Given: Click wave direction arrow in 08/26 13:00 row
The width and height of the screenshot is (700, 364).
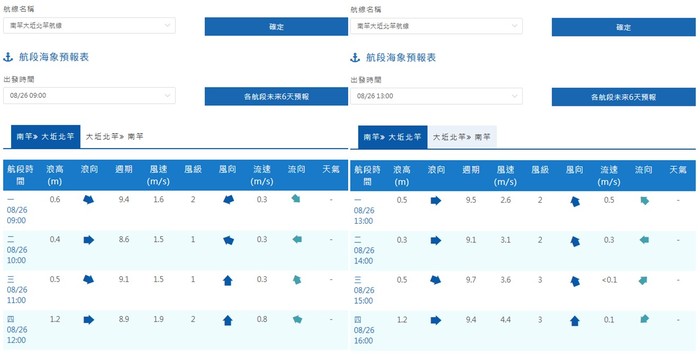Looking at the screenshot, I should 436,201.
